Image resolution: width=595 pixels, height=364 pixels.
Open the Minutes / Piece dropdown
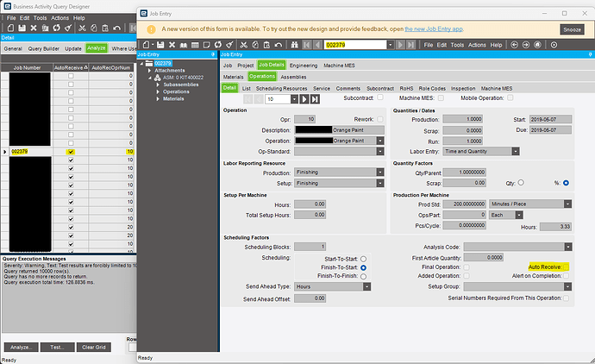[x=567, y=204]
